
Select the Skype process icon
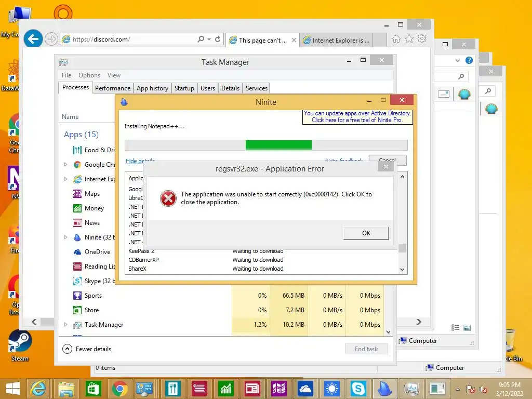click(77, 281)
